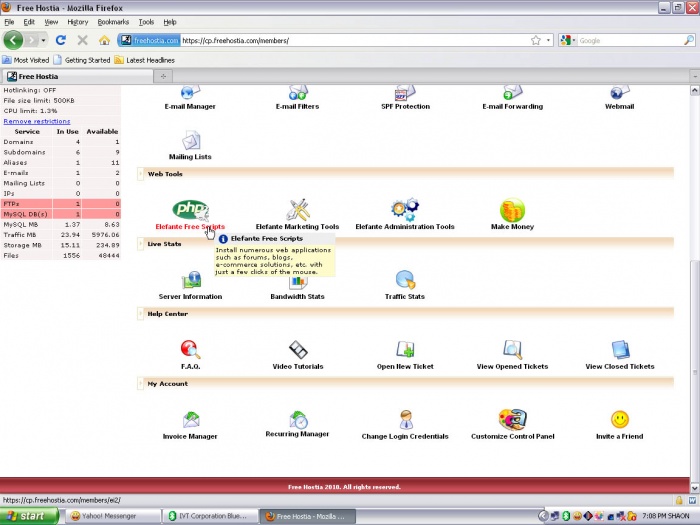Open Elefante Marketing Tools icon
700x525 pixels.
(x=297, y=209)
